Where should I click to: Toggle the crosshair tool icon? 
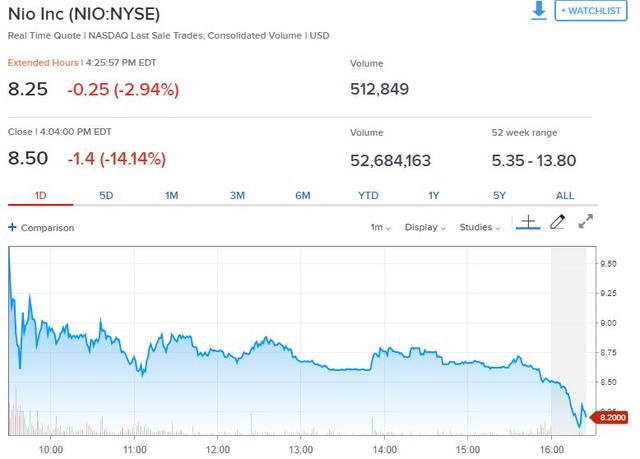[x=528, y=222]
